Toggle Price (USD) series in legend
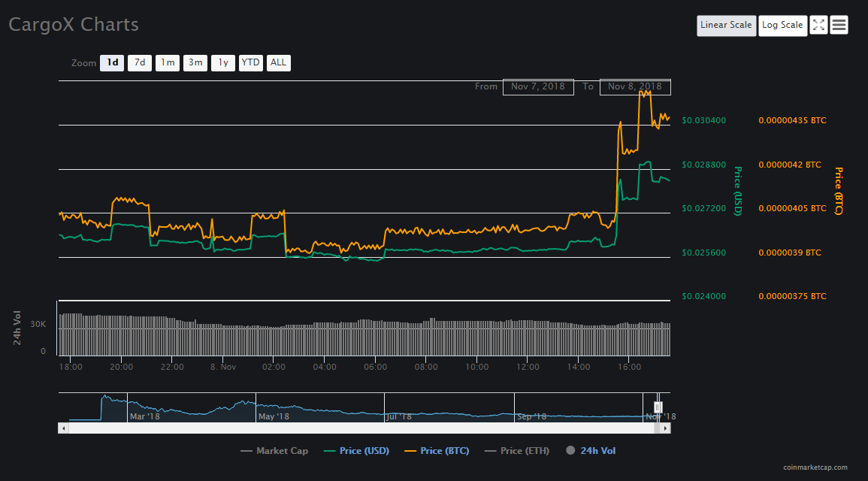The width and height of the screenshot is (868, 481). [356, 451]
